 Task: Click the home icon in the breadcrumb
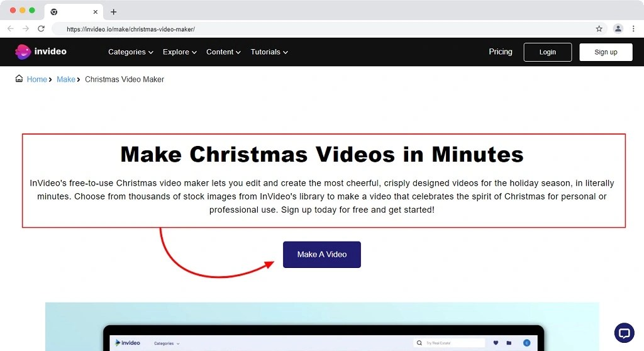[19, 79]
